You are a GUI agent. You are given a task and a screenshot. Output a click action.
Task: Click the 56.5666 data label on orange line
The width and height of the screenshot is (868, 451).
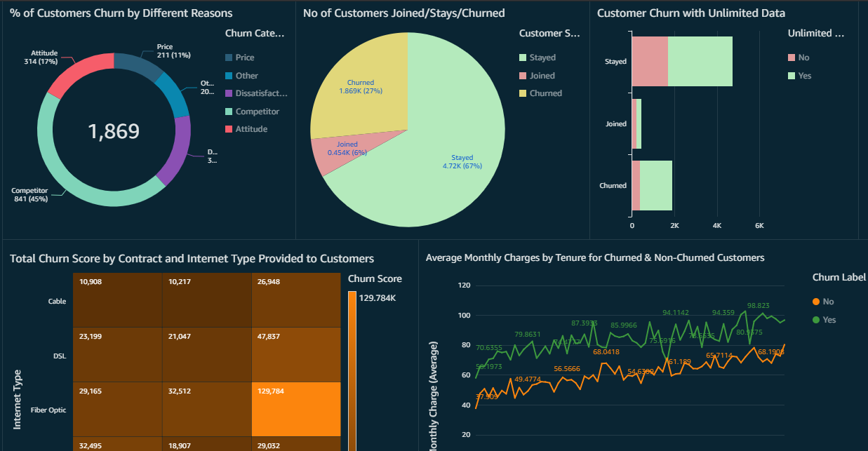(567, 368)
